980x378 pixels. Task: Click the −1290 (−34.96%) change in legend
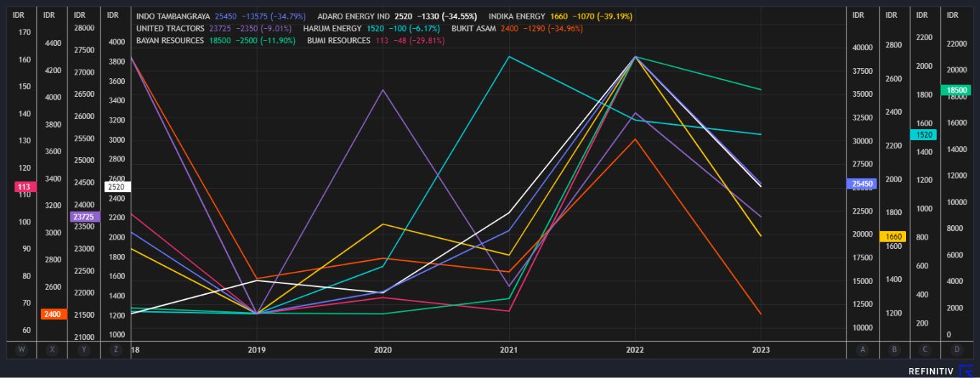click(553, 28)
